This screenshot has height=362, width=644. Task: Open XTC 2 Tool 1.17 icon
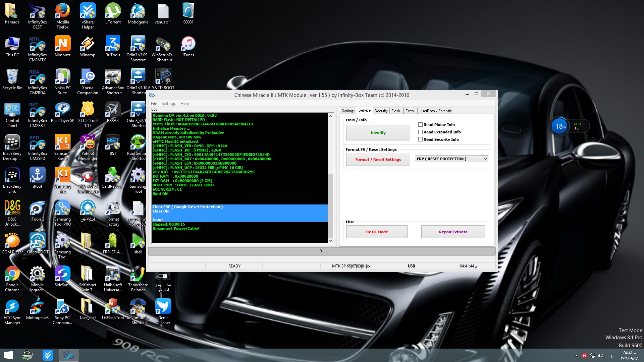click(88, 114)
